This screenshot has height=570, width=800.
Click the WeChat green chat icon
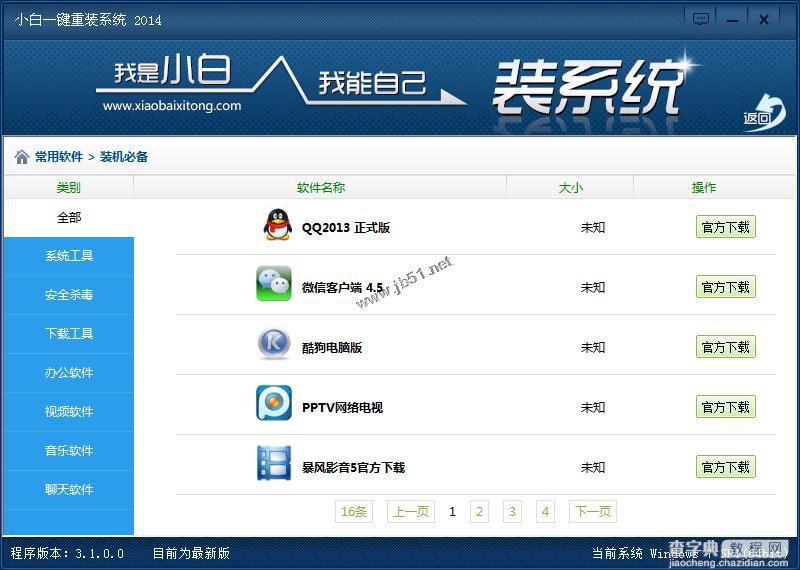pos(274,283)
